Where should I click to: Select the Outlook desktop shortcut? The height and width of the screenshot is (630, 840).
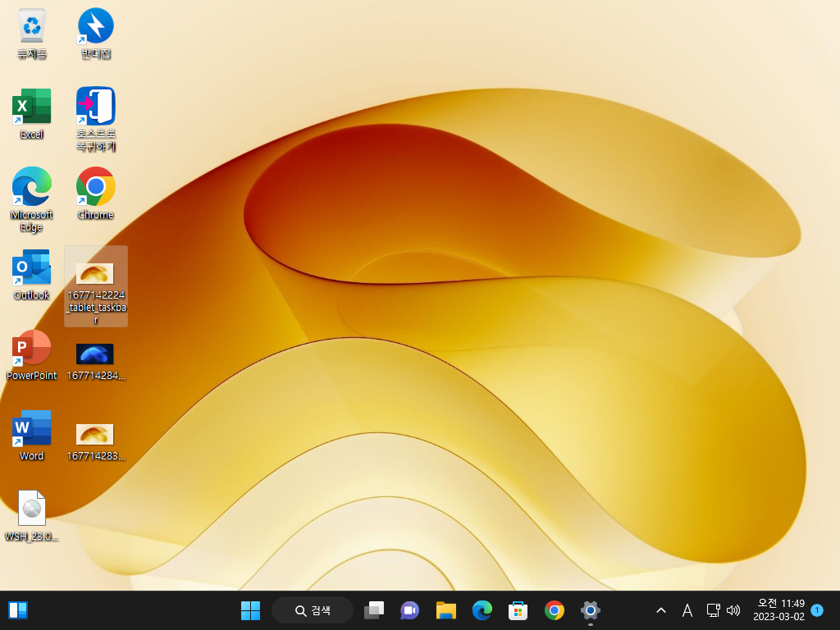tap(32, 274)
